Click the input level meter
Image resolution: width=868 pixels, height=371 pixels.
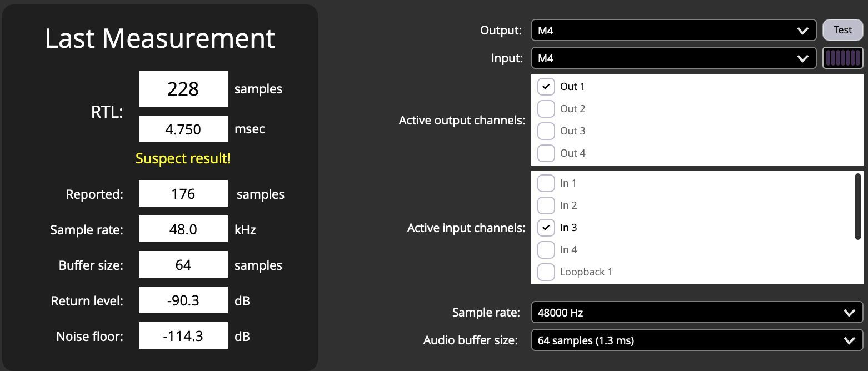pyautogui.click(x=842, y=58)
